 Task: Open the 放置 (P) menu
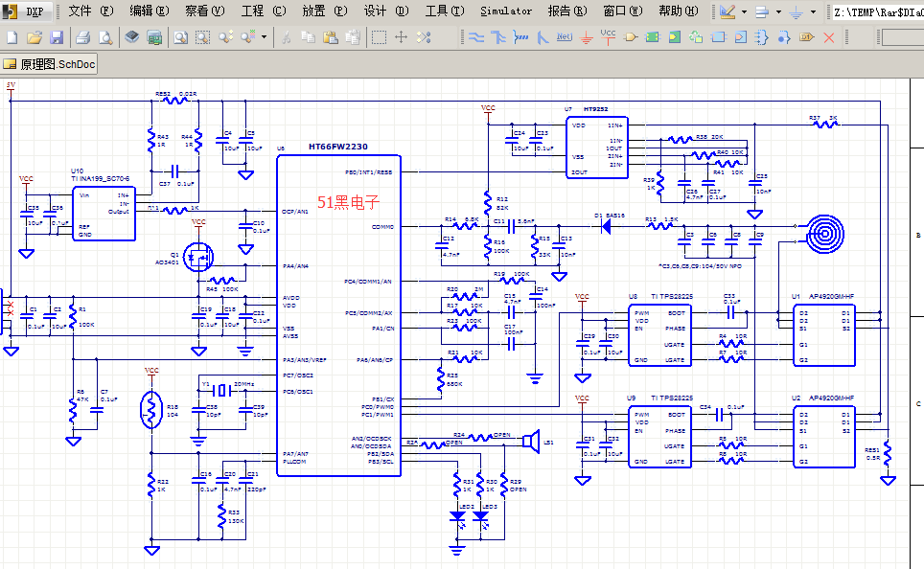325,11
